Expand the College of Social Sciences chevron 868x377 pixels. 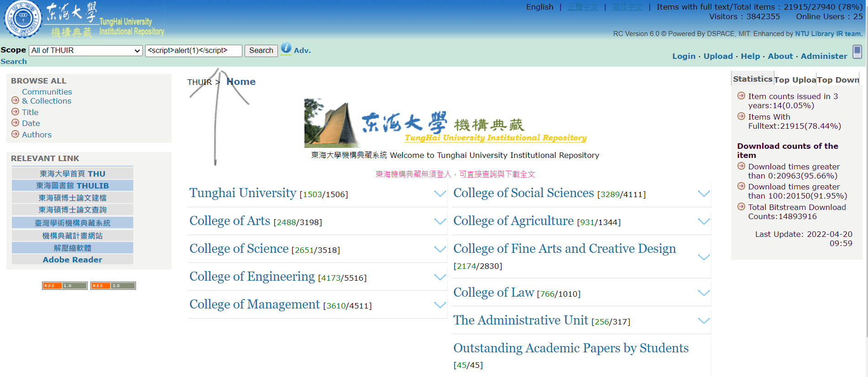[704, 194]
